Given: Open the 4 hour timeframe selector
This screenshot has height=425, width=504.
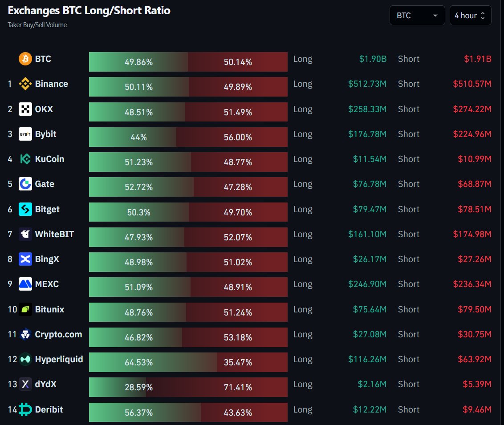Looking at the screenshot, I should tap(470, 16).
